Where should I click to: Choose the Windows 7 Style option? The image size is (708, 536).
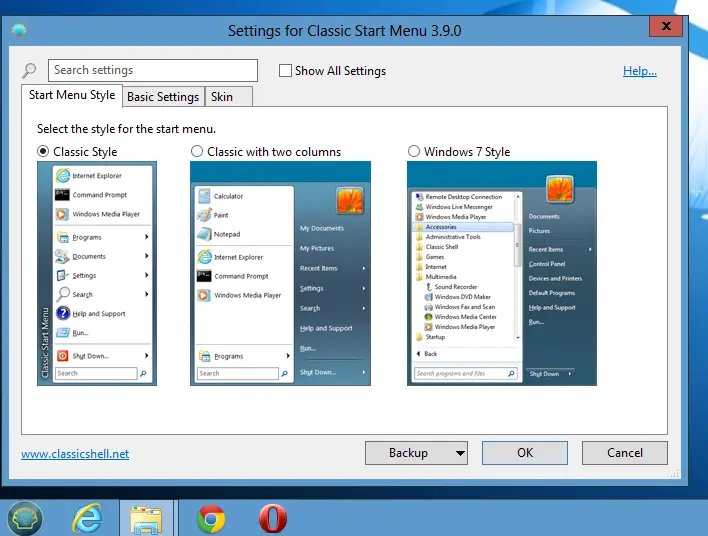(x=414, y=151)
